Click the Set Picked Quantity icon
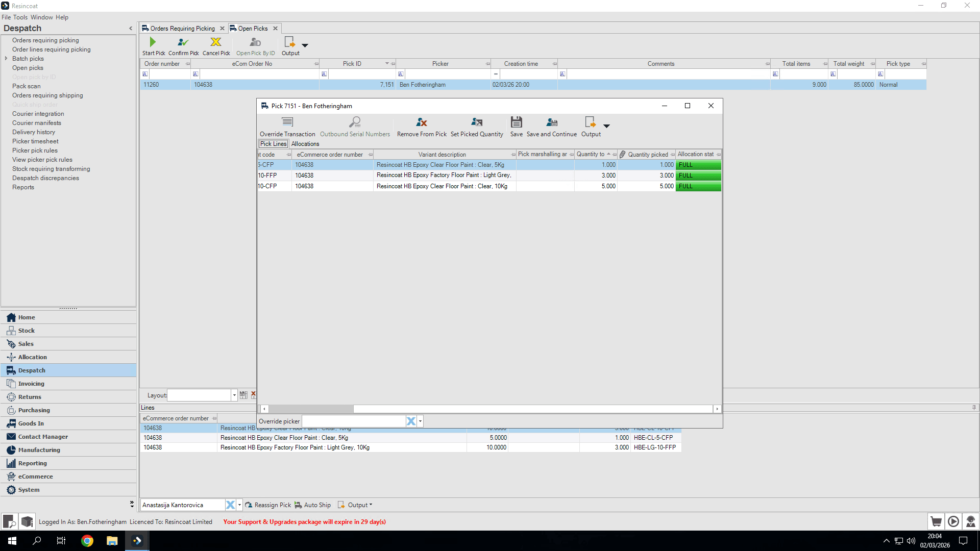 [x=477, y=122]
